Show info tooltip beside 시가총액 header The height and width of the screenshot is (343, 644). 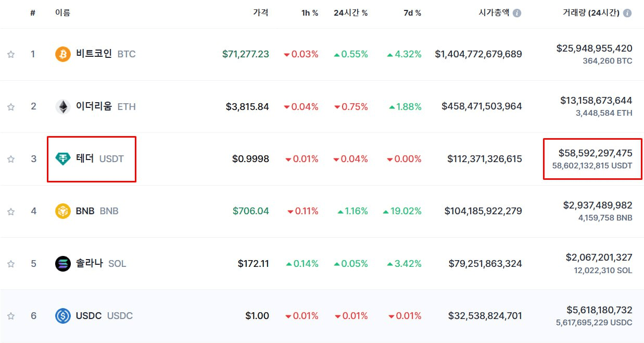coord(517,13)
